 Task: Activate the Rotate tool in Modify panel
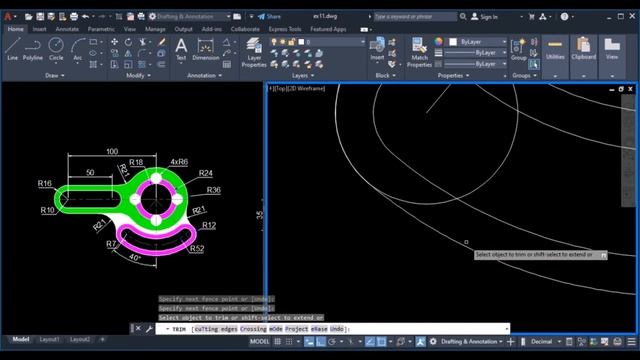(x=128, y=42)
